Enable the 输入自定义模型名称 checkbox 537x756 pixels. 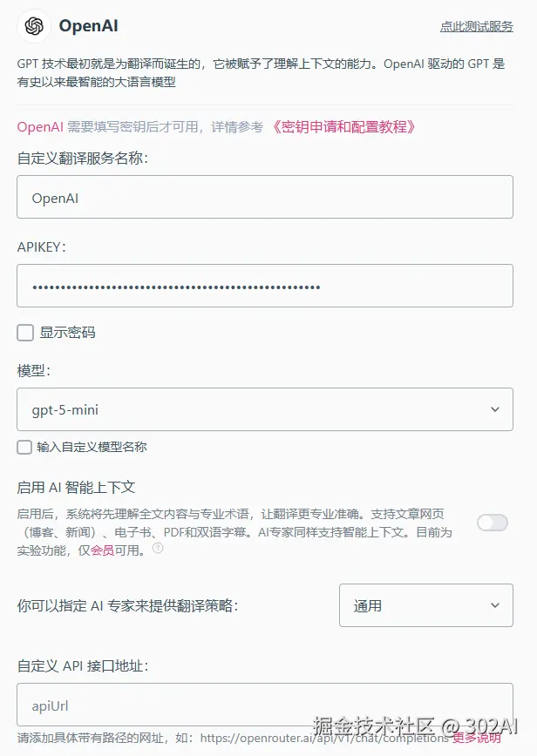click(x=24, y=447)
